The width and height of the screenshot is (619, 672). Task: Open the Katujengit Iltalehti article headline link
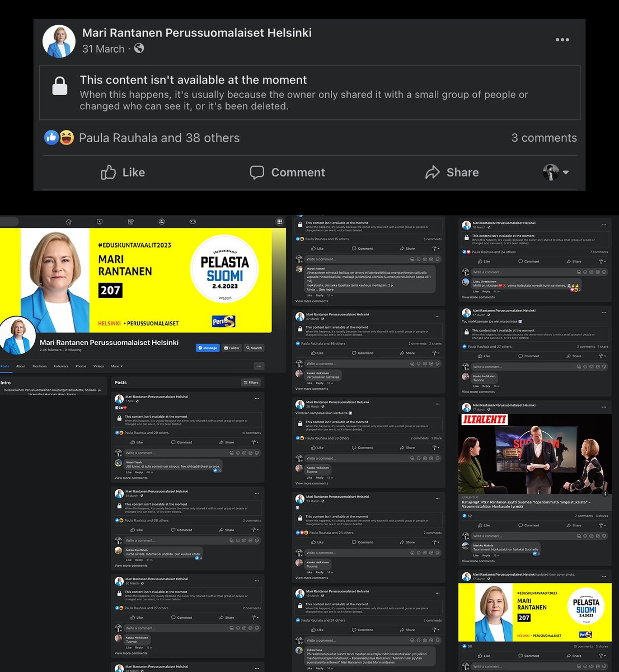pyautogui.click(x=526, y=505)
